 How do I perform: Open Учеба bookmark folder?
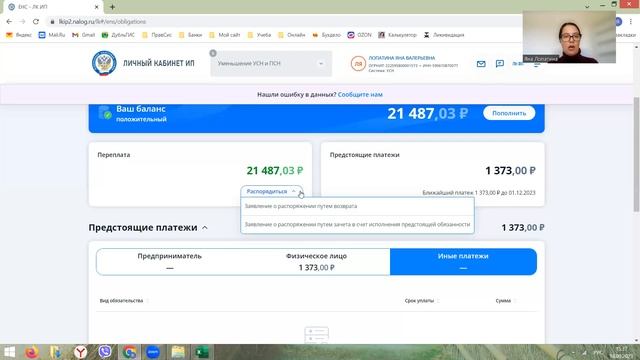click(259, 35)
